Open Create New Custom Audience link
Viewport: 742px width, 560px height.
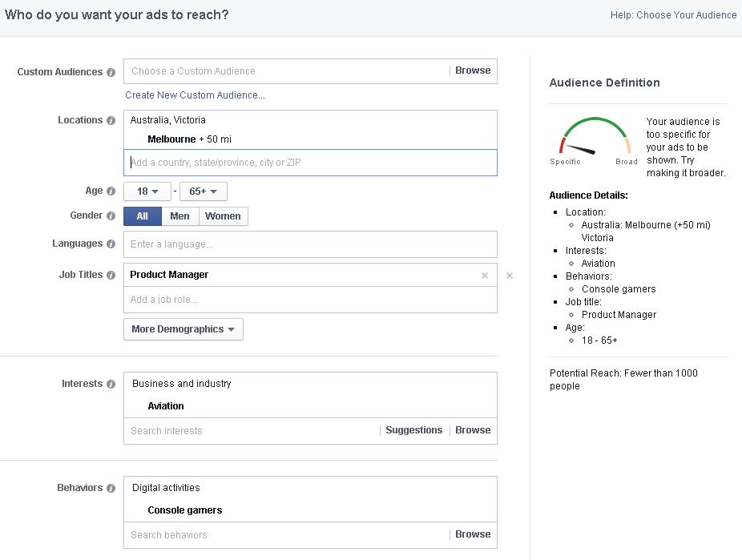pos(195,95)
